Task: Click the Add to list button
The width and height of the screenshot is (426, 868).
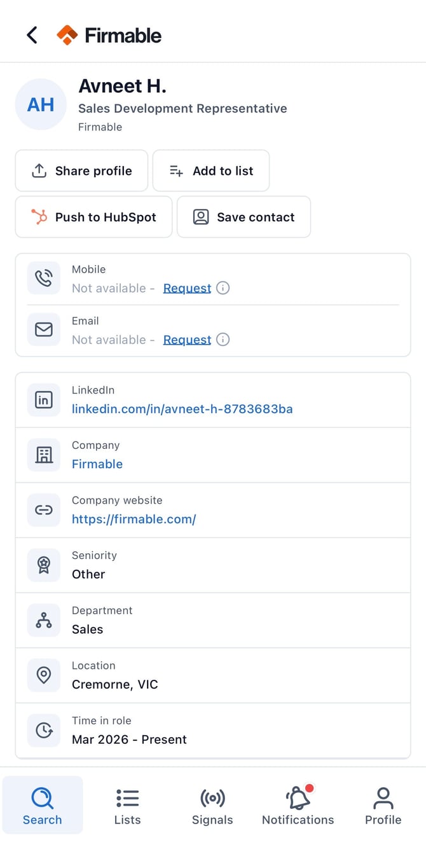Action: [211, 170]
